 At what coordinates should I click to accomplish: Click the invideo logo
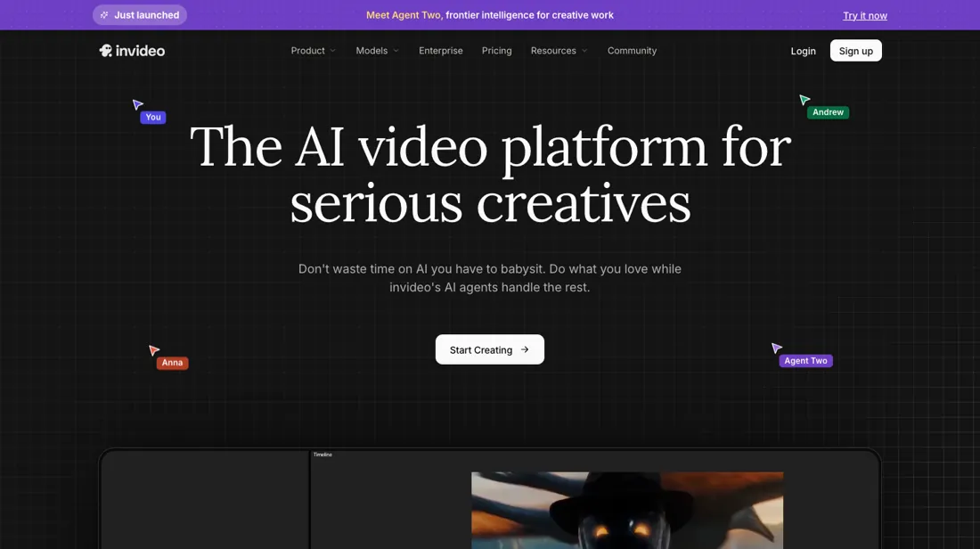point(132,51)
